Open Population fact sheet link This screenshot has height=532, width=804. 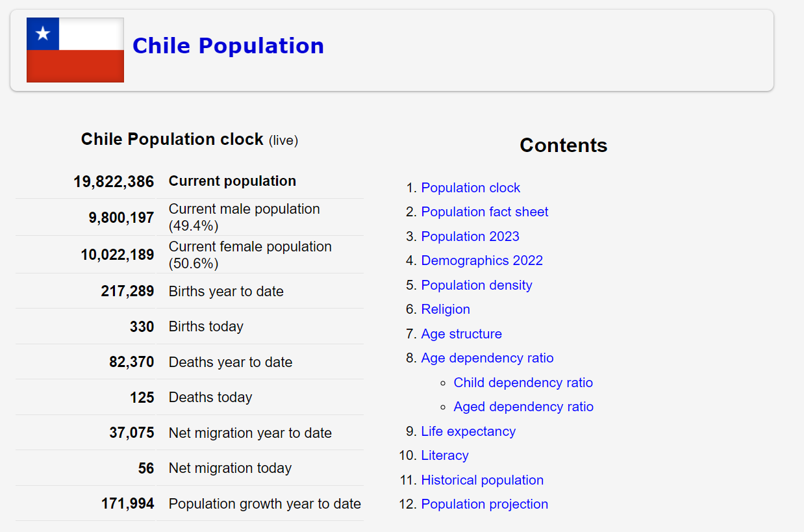tap(484, 212)
